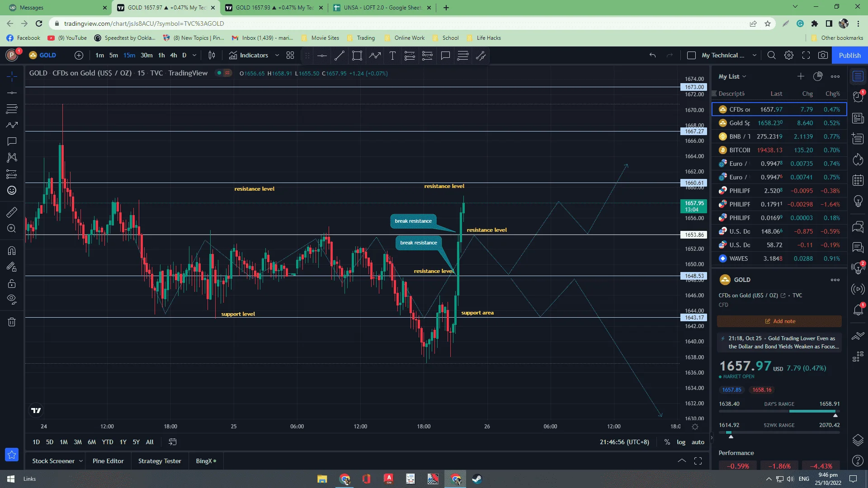Open the economic Calendar panel
The height and width of the screenshot is (488, 868).
858,180
